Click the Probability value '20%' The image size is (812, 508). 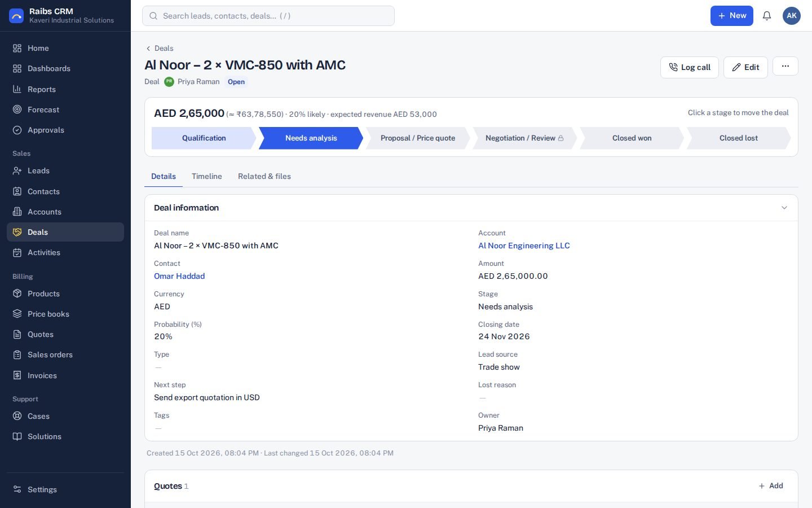tap(163, 336)
